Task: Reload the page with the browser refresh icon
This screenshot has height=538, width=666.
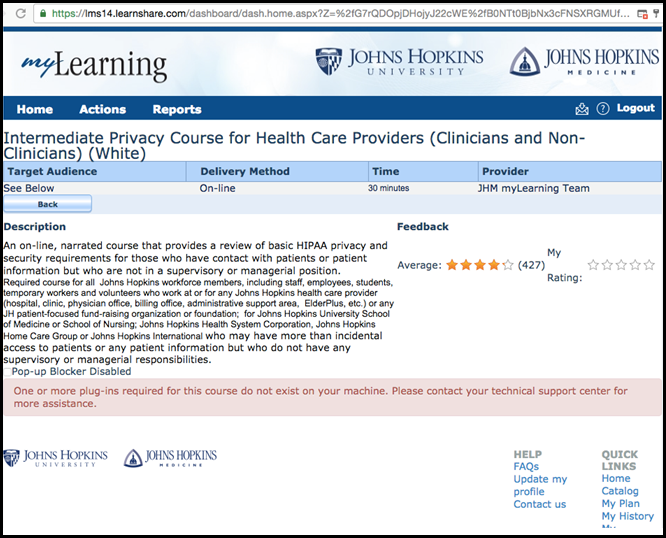Action: pos(20,13)
